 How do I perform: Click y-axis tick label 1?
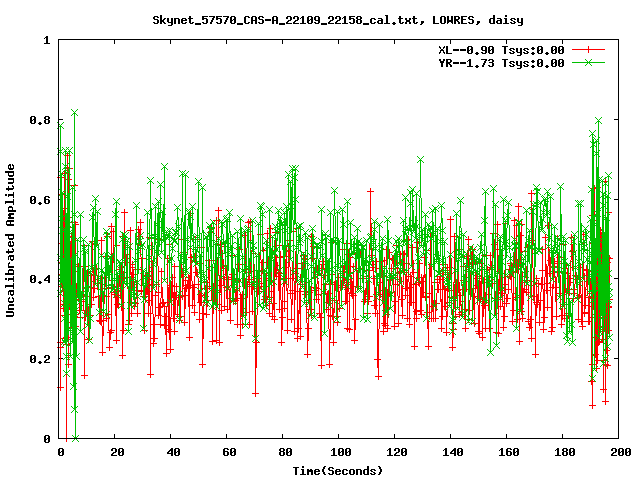tap(47, 40)
